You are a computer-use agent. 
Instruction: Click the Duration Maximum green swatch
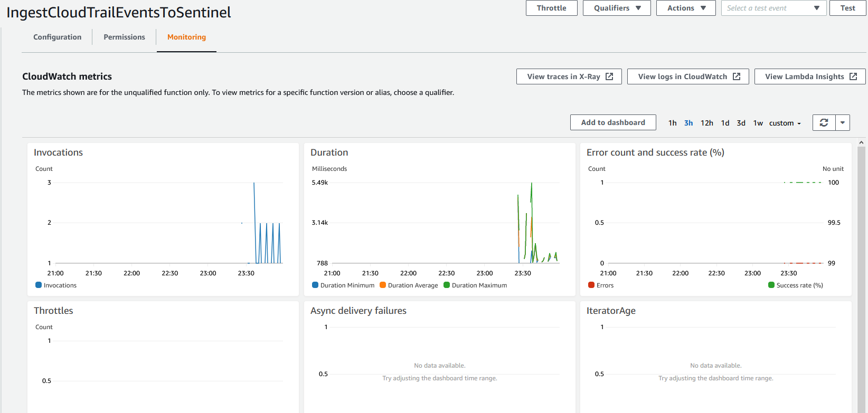tap(447, 285)
